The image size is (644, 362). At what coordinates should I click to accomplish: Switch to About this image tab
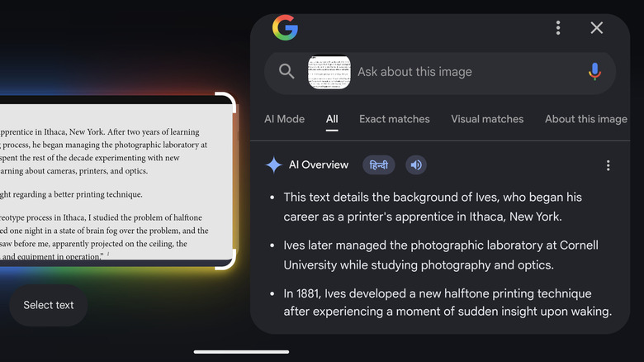click(585, 119)
